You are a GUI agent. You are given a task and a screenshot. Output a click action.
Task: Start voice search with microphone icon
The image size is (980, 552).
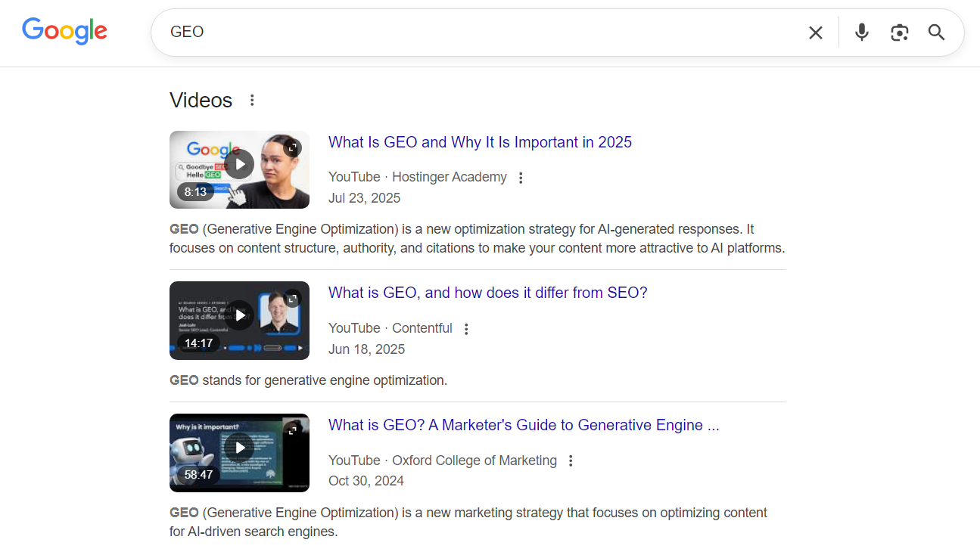[x=861, y=33]
